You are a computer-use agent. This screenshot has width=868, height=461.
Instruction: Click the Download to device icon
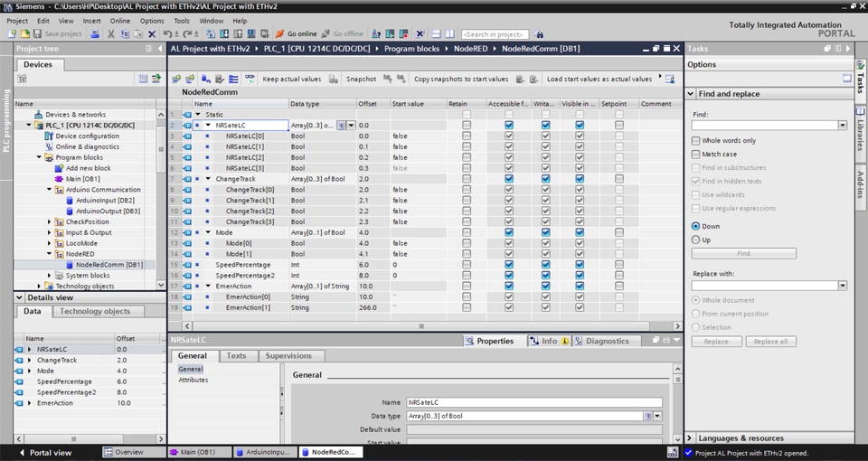click(x=223, y=33)
